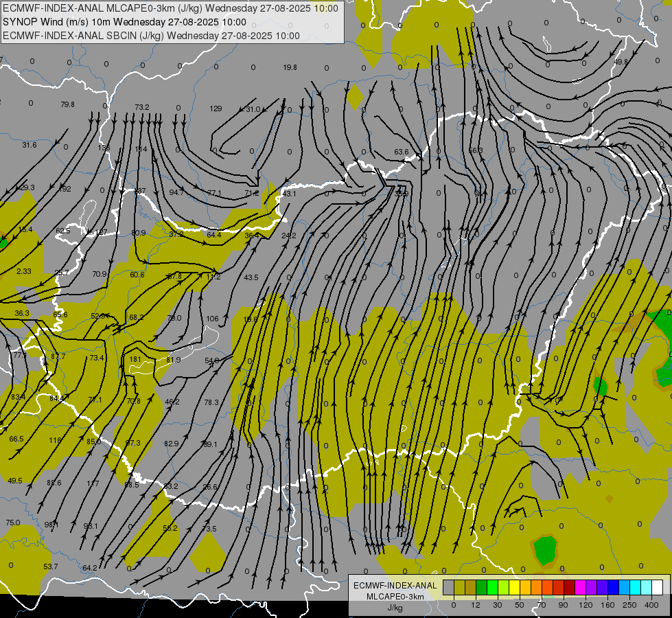Click the map value 82.9
Image resolution: width=672 pixels, height=618 pixels.
(x=172, y=444)
